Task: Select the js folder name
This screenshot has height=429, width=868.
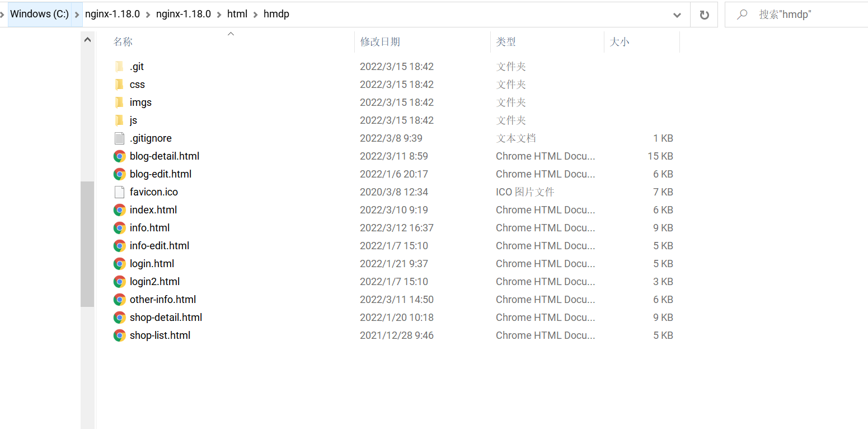Action: coord(133,120)
